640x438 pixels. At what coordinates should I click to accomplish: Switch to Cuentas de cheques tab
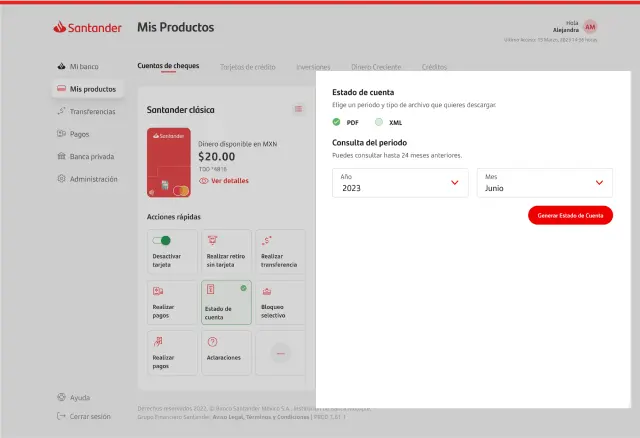click(168, 66)
